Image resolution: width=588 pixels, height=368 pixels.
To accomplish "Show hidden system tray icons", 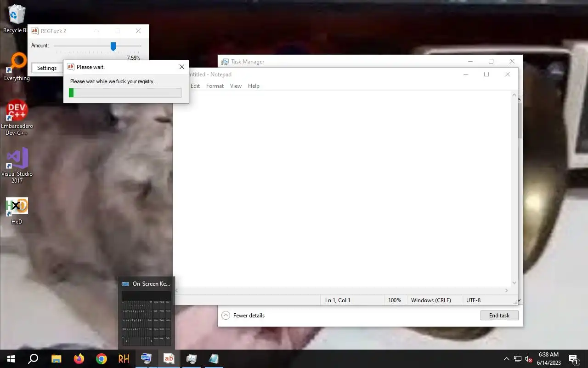I will (507, 359).
